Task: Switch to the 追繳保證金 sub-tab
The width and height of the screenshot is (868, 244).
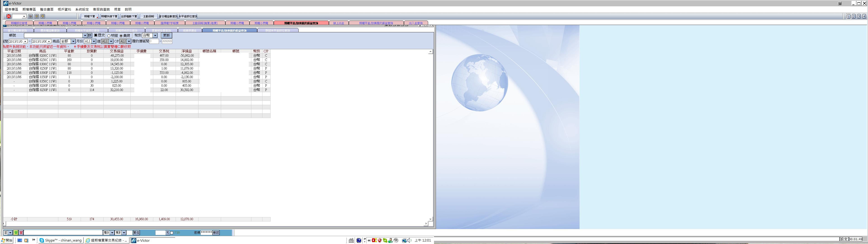Action: tap(190, 30)
